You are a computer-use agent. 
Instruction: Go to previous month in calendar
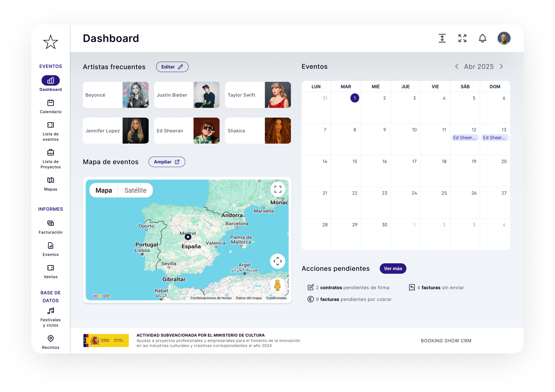[457, 67]
